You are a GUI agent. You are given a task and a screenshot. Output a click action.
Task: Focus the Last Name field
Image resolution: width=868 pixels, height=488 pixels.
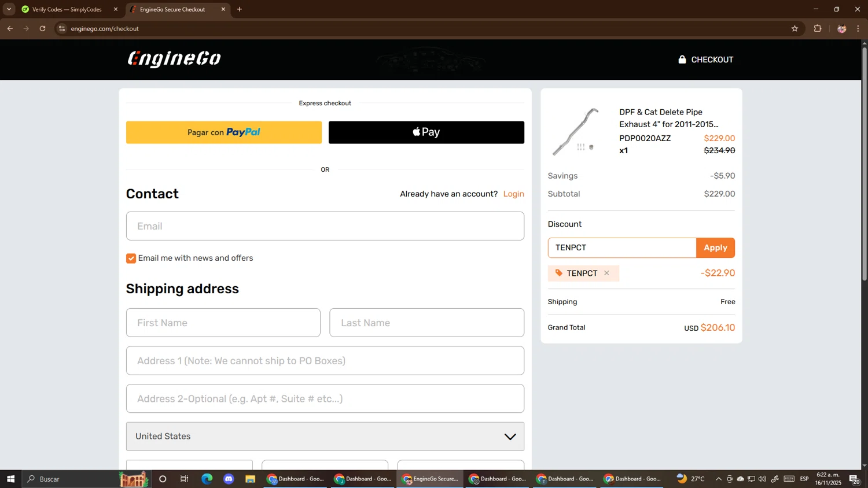427,323
